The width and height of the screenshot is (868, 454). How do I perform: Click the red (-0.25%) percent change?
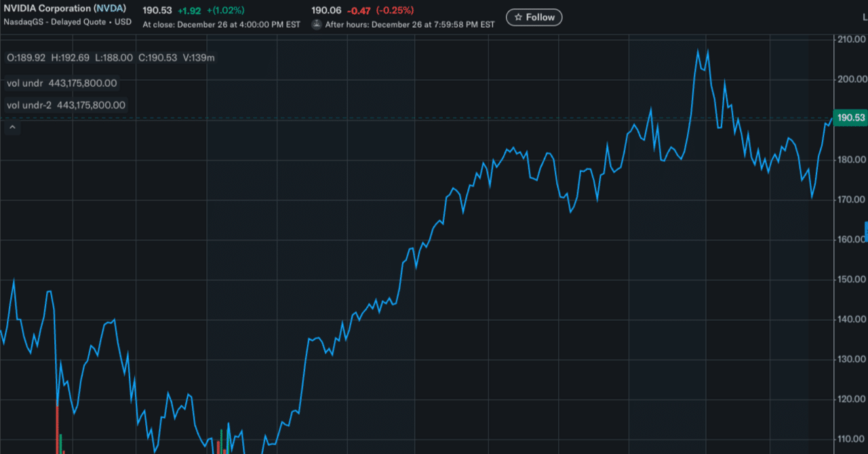coord(395,10)
